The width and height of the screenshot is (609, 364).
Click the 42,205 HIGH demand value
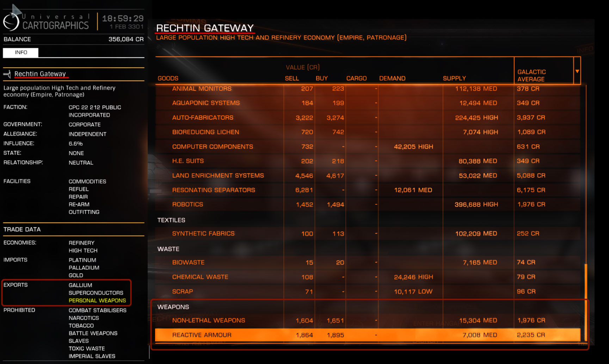[x=413, y=146]
